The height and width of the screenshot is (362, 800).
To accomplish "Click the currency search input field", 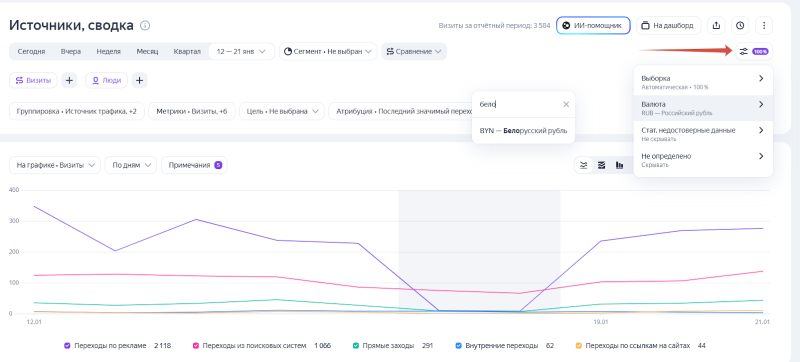I will click(x=518, y=105).
